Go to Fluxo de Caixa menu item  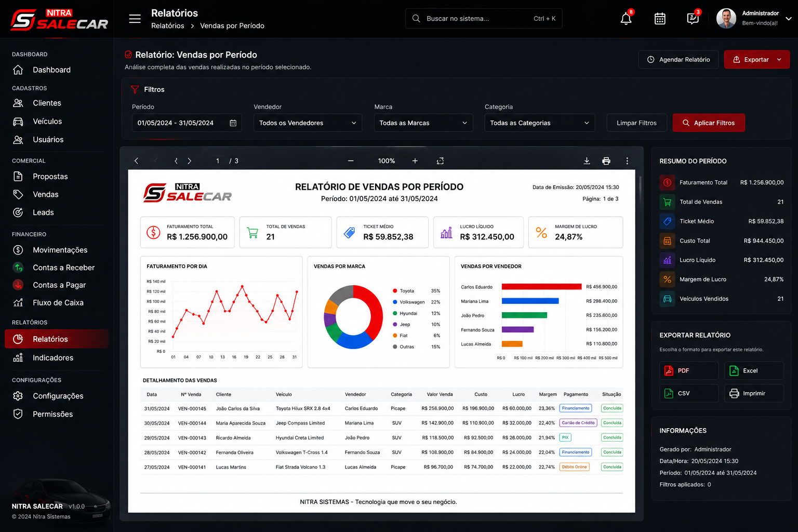coord(58,303)
